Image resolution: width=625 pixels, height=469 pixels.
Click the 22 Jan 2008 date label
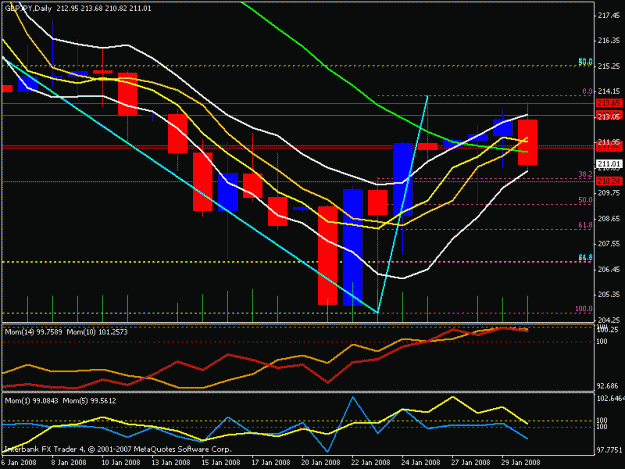pyautogui.click(x=370, y=462)
